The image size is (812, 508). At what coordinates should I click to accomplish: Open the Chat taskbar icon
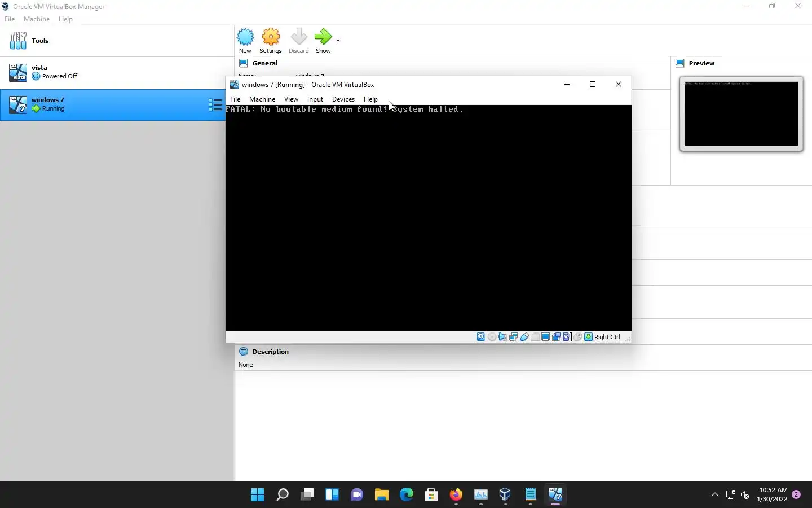pyautogui.click(x=357, y=495)
